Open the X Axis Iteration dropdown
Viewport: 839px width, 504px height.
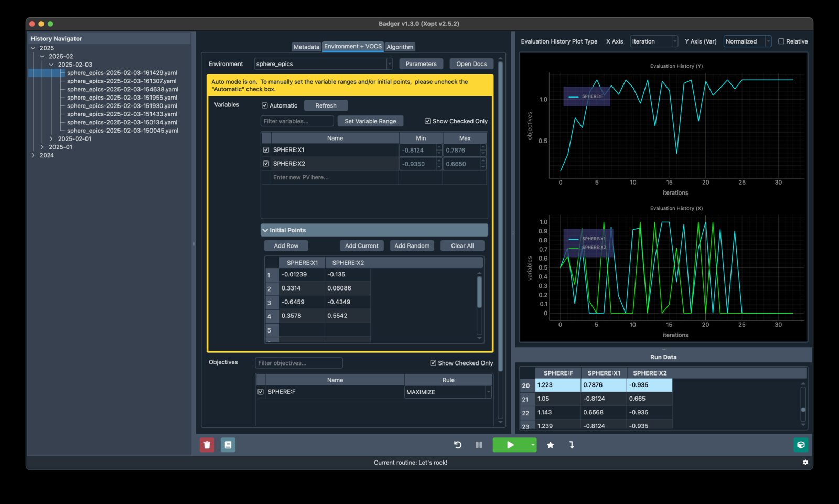[x=654, y=41]
